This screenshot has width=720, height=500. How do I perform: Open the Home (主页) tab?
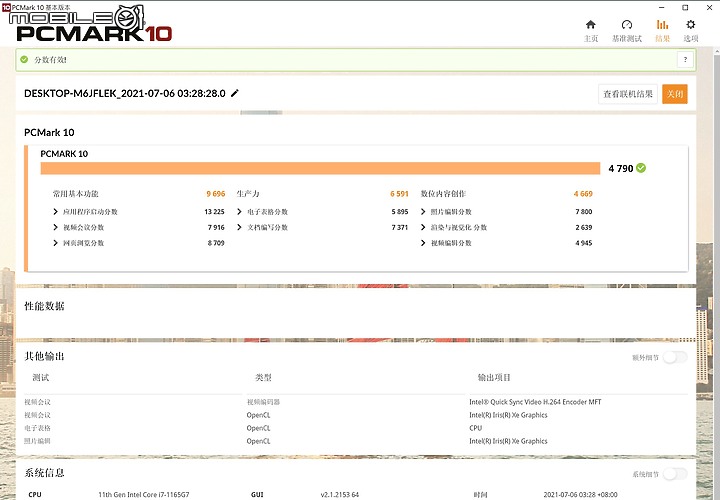point(591,31)
